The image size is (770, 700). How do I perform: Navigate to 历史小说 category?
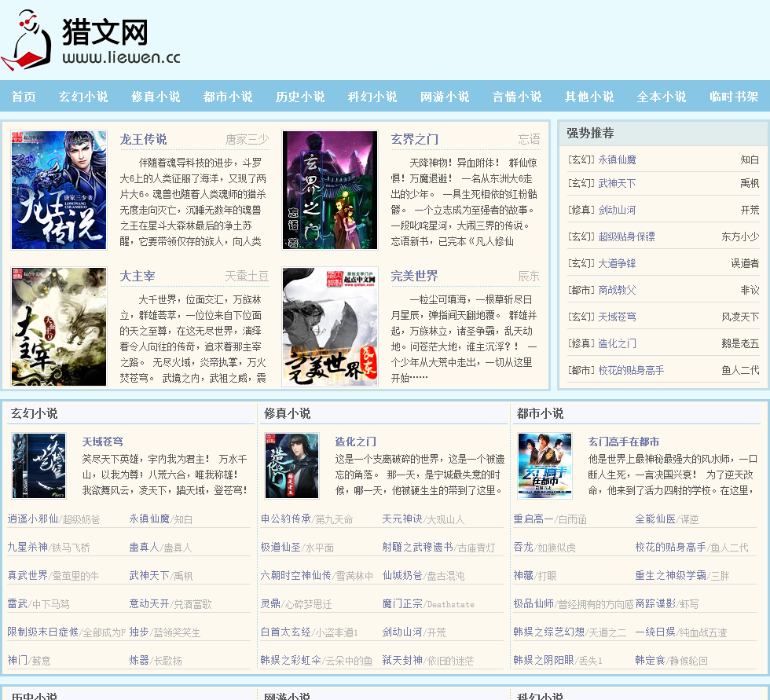tap(300, 97)
